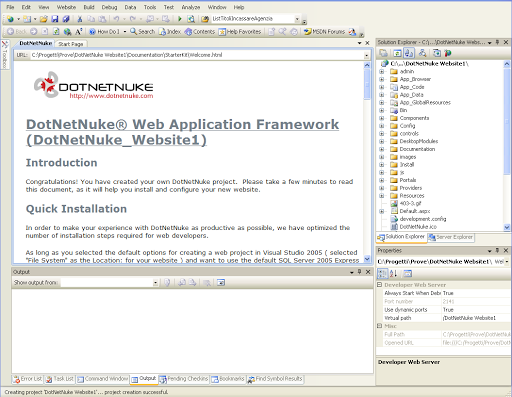
Task: Click the Back navigation icon
Action: [x=16, y=32]
